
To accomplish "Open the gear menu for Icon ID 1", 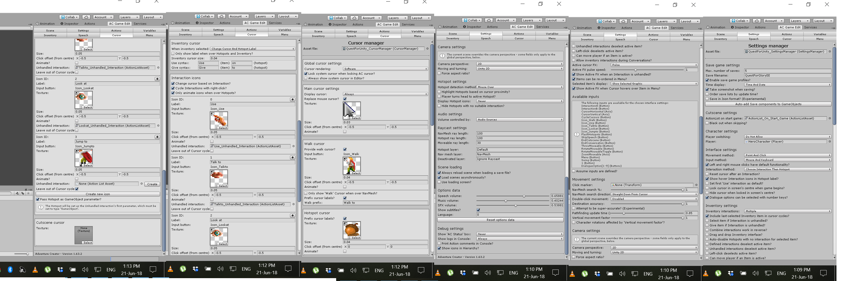I will point(292,157).
